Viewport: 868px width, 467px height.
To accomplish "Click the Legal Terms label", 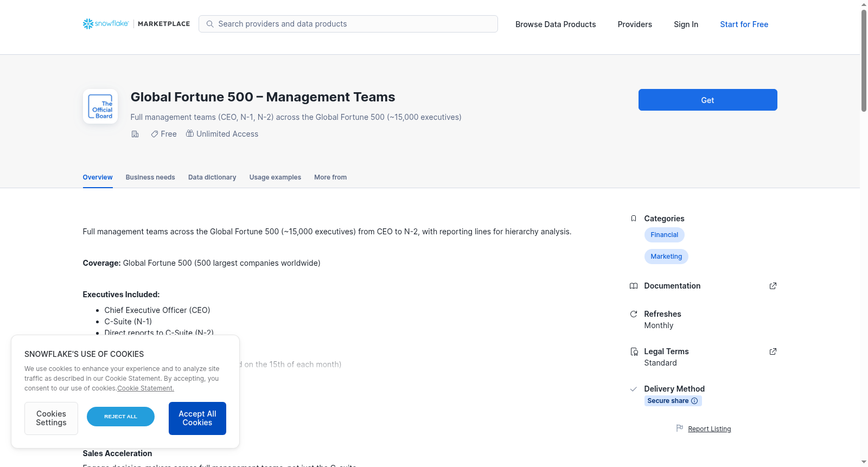I will (666, 351).
